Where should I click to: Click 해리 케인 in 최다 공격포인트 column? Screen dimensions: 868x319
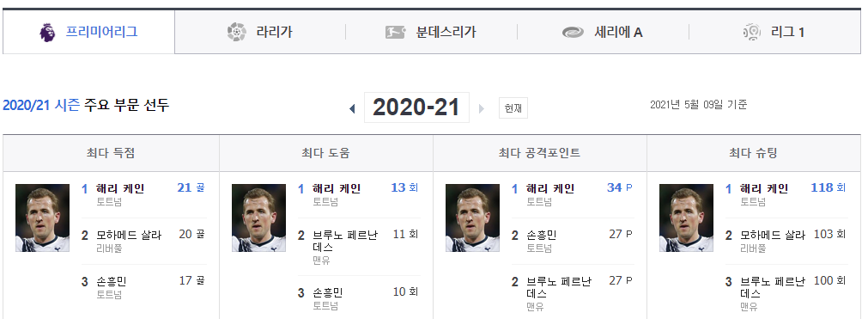(550, 188)
